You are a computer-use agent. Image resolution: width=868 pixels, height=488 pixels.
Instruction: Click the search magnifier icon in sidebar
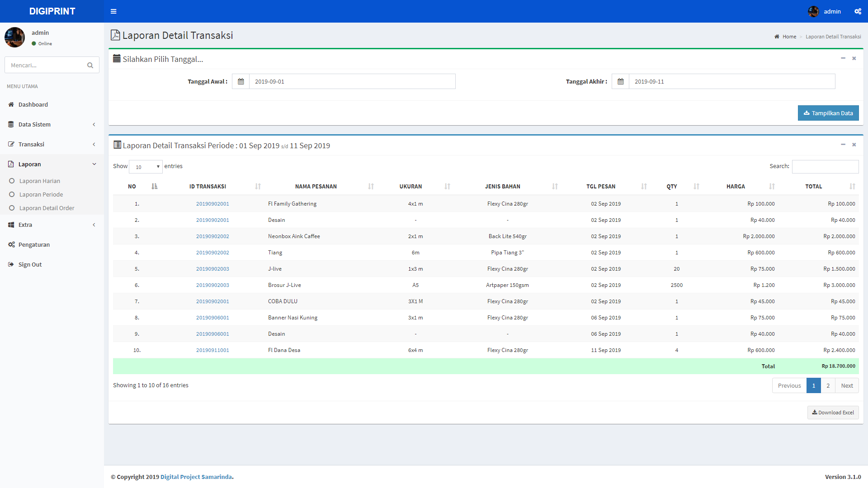[x=90, y=65]
